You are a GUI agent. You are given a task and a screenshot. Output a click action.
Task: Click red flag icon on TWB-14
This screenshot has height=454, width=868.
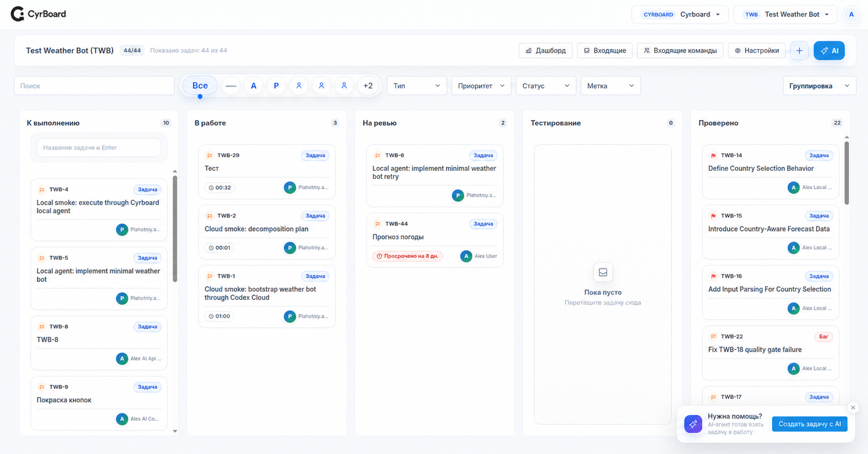point(713,156)
